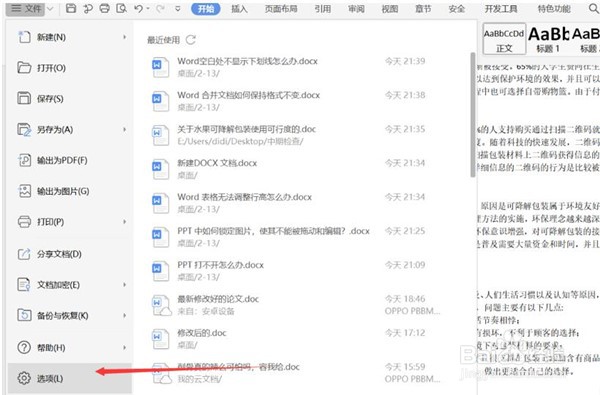Expand the 文档加密(E) submenu arrow

124,285
